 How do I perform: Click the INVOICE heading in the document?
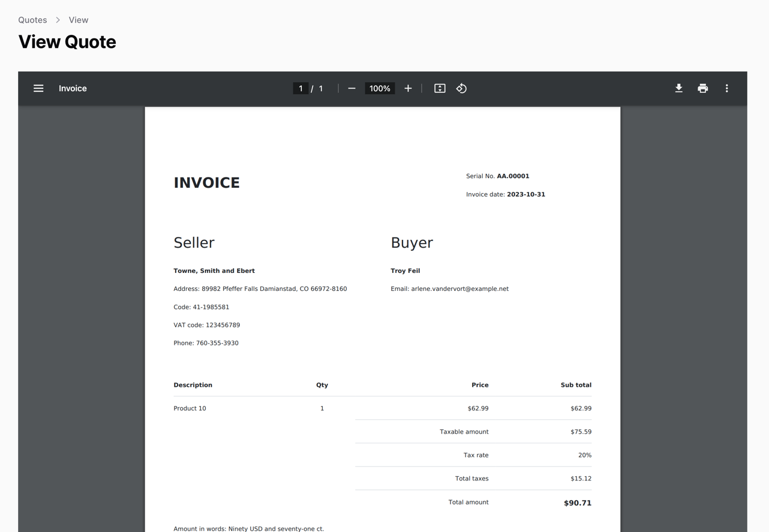(x=206, y=183)
